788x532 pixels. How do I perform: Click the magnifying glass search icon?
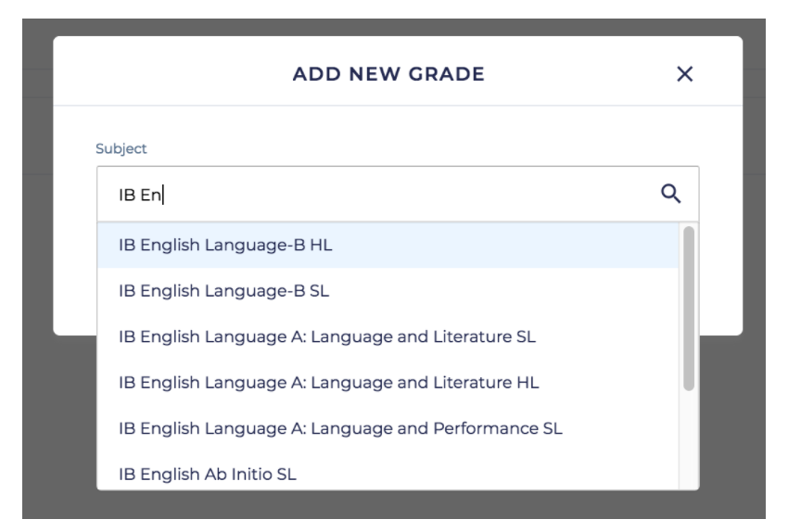pos(669,193)
